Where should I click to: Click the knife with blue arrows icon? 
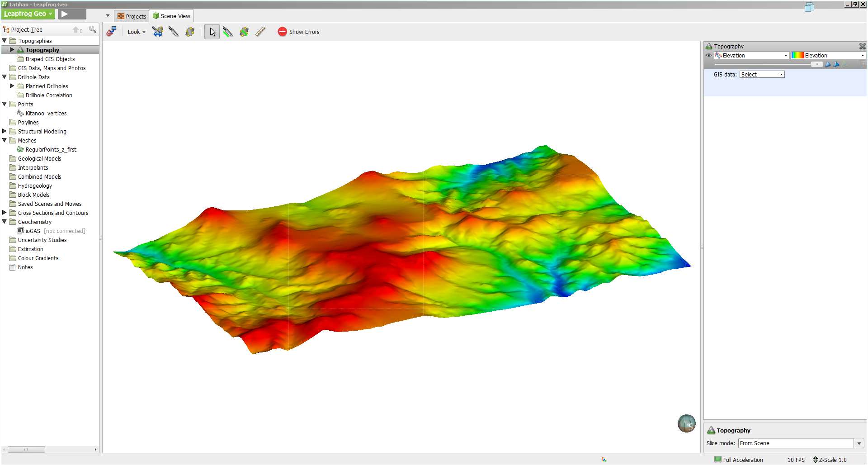[x=158, y=32]
